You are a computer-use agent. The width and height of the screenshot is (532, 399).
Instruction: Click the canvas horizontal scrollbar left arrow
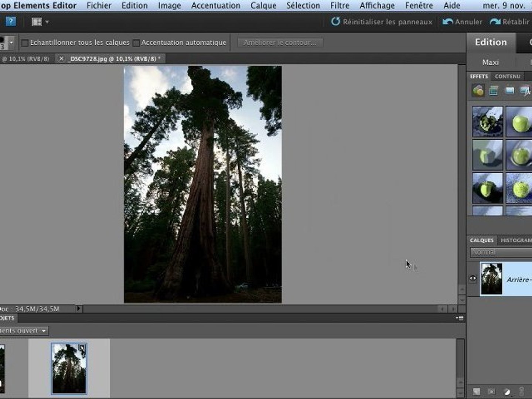click(442, 308)
